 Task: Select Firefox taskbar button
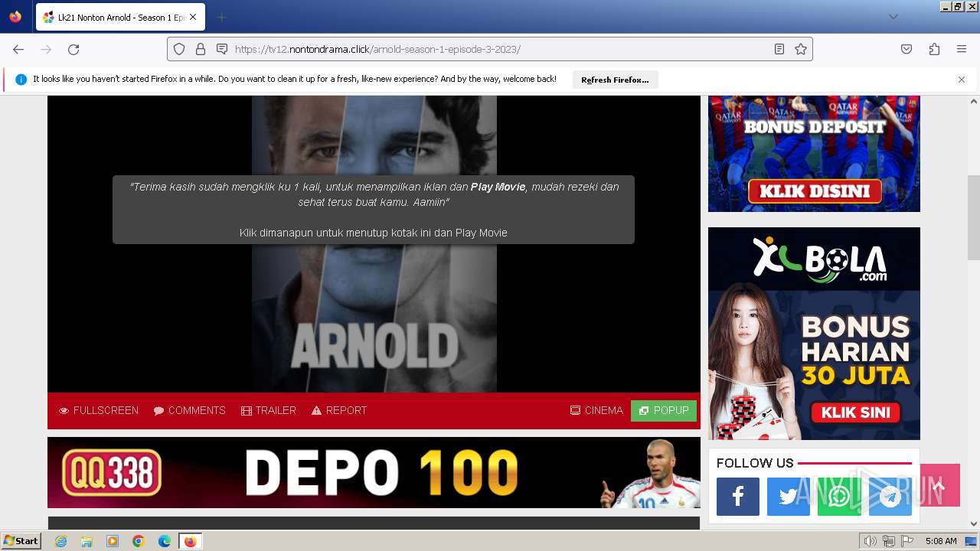(x=190, y=541)
